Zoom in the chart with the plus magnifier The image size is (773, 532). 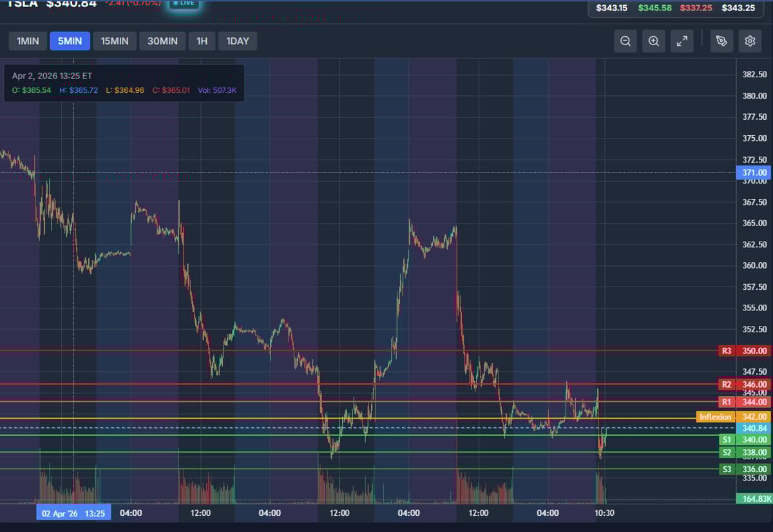click(653, 41)
